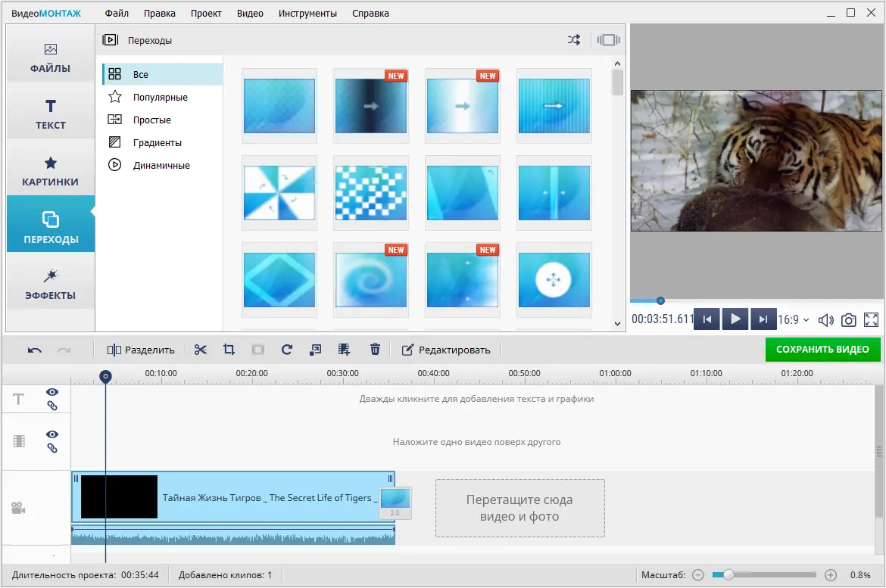Click the replace clip icon
The image size is (886, 588).
[315, 350]
